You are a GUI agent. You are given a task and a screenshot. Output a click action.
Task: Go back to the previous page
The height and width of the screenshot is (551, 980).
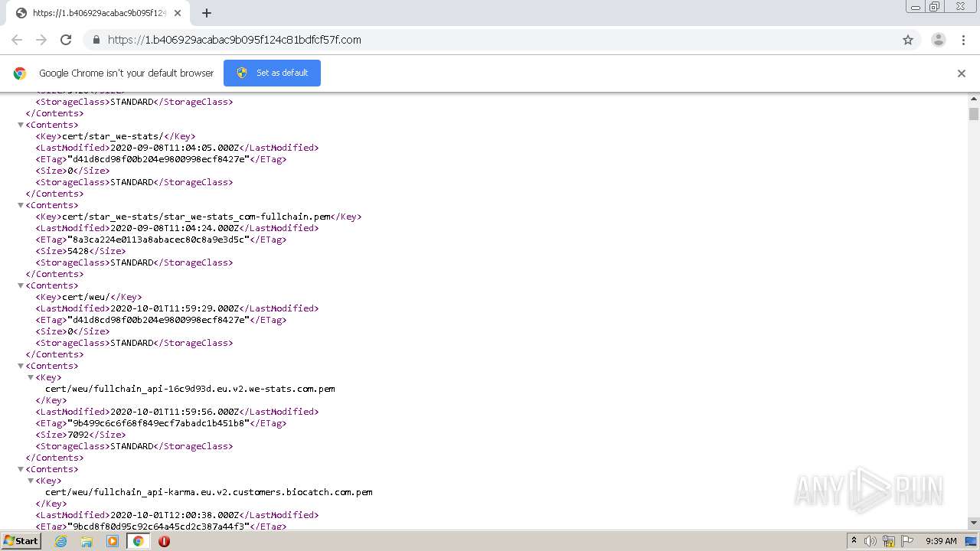click(x=17, y=40)
